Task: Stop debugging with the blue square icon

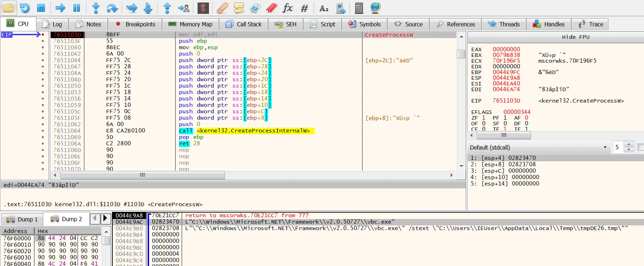Action: tap(41, 7)
